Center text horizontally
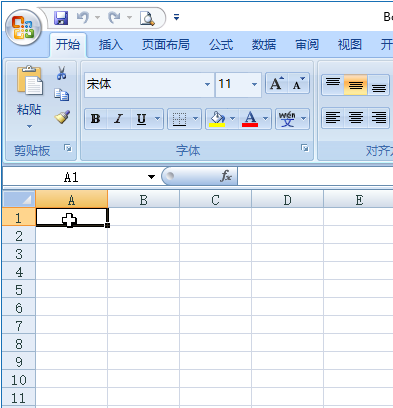The height and width of the screenshot is (408, 393). (x=356, y=118)
